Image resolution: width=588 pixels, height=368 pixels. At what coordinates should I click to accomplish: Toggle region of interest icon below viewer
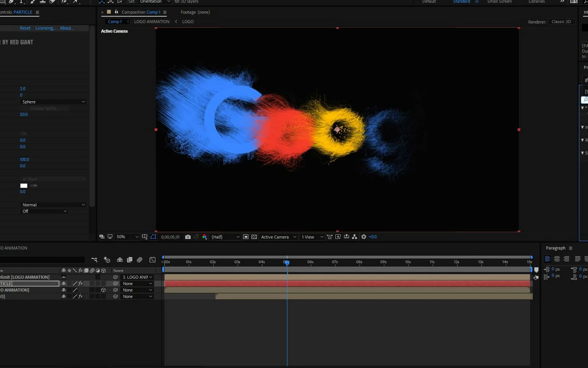pos(246,237)
